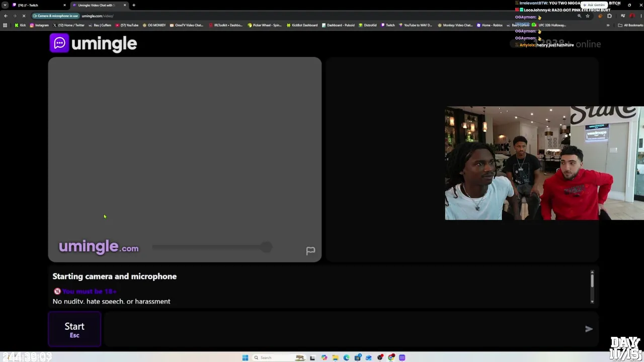Image resolution: width=644 pixels, height=362 pixels.
Task: Open Task View on the taskbar
Action: click(312, 357)
